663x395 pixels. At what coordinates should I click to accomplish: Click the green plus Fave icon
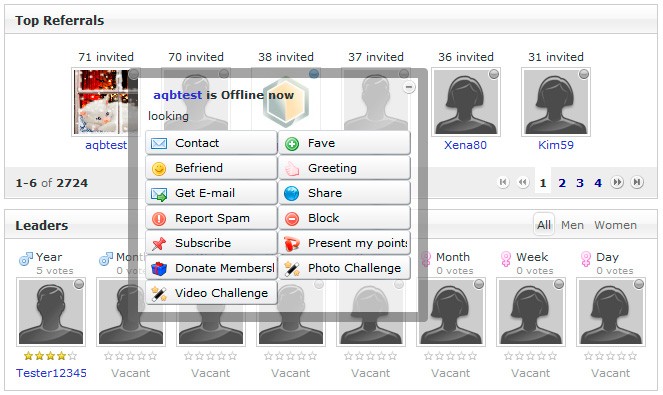[292, 144]
